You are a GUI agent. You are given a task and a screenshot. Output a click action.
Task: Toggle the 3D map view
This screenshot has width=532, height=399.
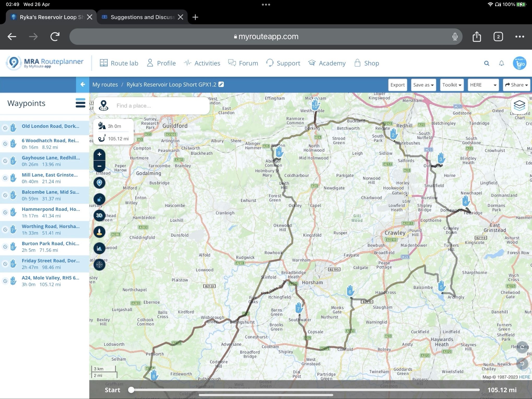click(x=99, y=216)
